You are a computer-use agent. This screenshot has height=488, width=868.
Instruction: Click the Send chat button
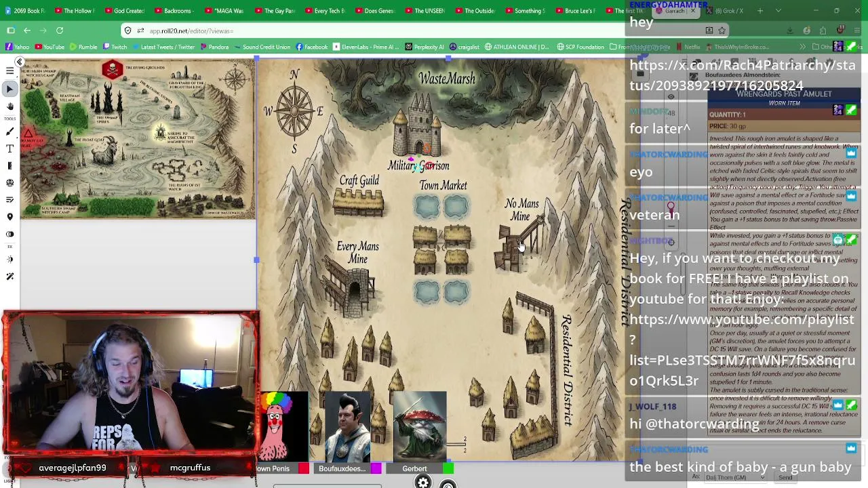click(x=785, y=478)
